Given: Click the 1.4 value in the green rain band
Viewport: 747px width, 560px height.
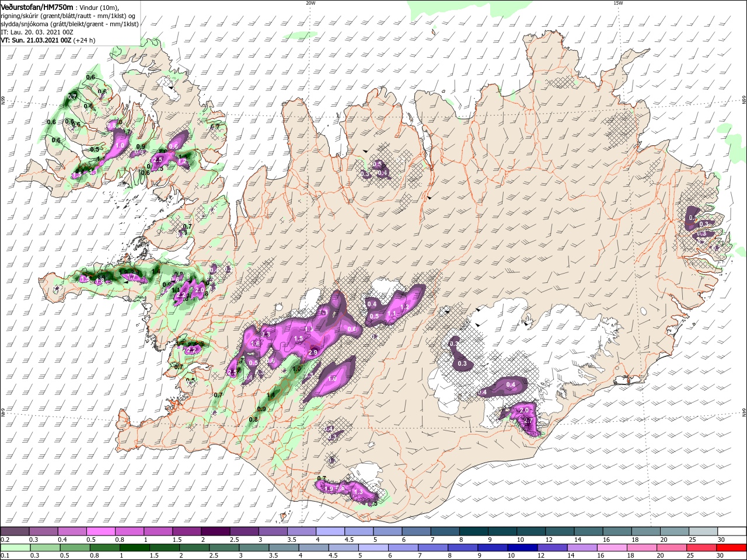Looking at the screenshot, I should click(x=270, y=395).
